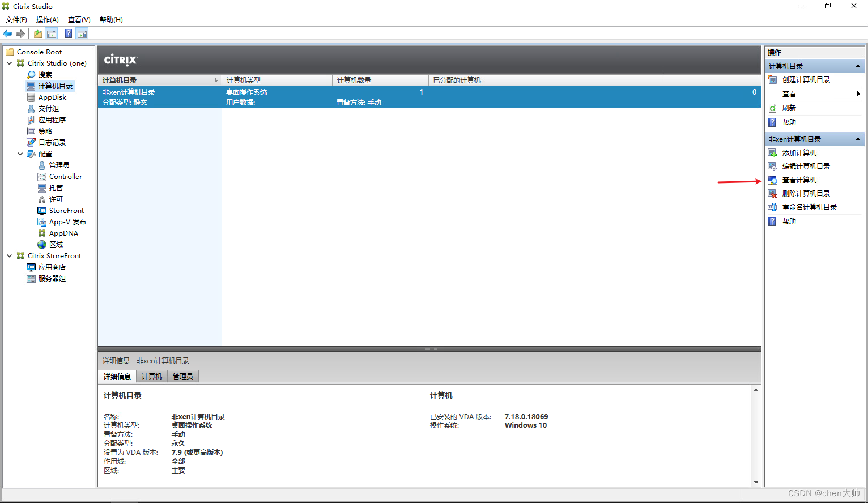The width and height of the screenshot is (868, 503).
Task: Switch to the 计算机 tab
Action: pyautogui.click(x=152, y=377)
